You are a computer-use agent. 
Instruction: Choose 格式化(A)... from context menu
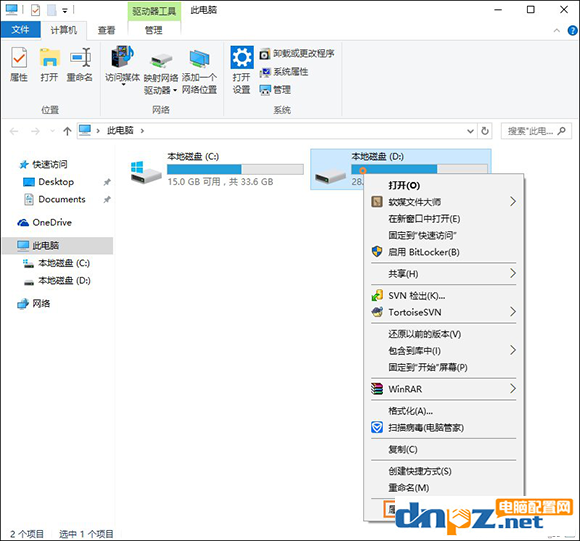point(411,411)
